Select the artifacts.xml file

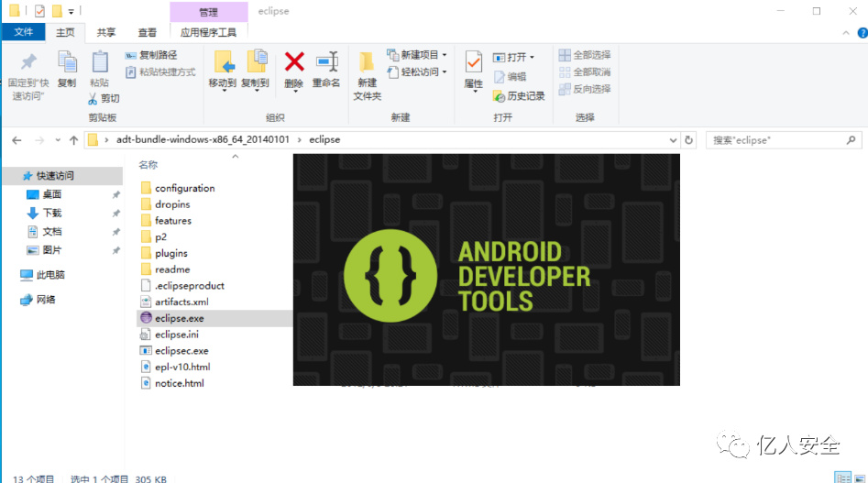(x=175, y=302)
